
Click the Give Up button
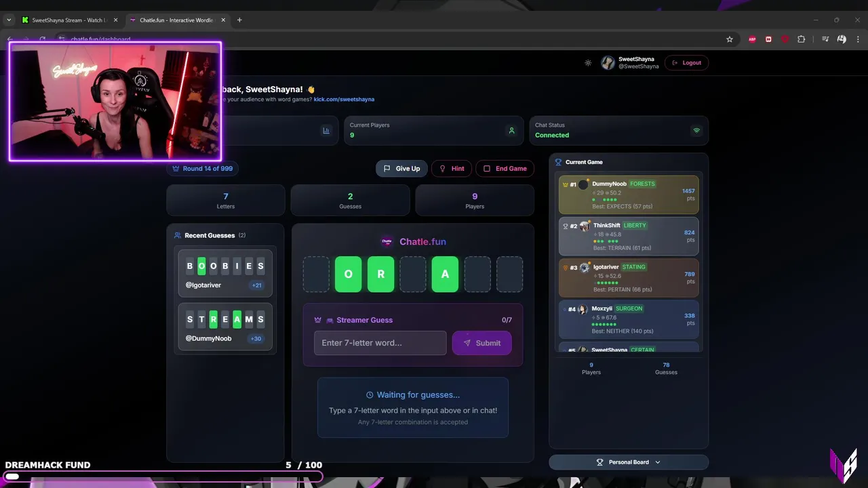click(401, 169)
